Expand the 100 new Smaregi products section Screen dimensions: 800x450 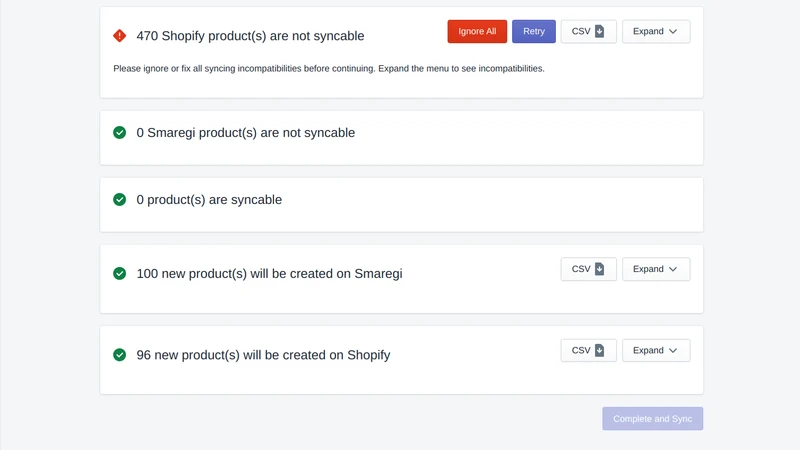(x=656, y=269)
